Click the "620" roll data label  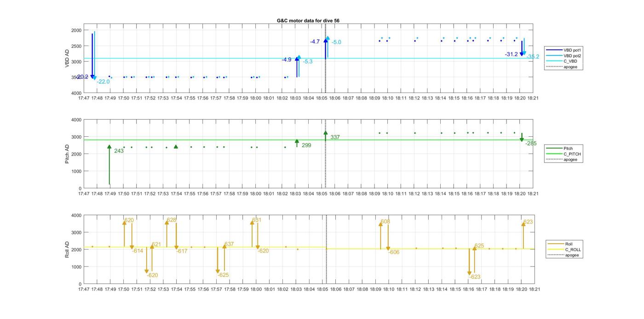(129, 220)
